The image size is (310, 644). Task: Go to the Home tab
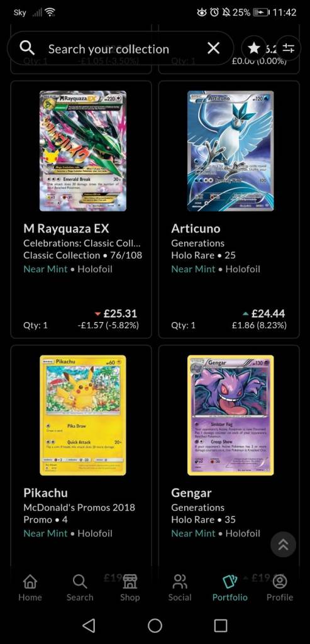pyautogui.click(x=30, y=587)
